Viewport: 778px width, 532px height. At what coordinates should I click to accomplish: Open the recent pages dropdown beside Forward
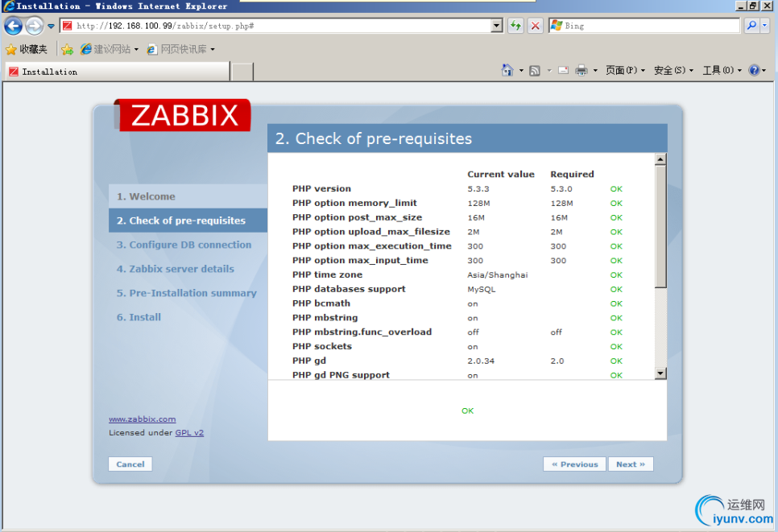tap(51, 26)
